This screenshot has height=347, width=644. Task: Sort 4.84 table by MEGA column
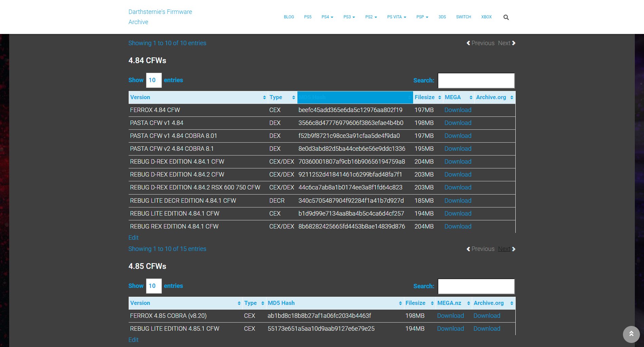click(459, 97)
